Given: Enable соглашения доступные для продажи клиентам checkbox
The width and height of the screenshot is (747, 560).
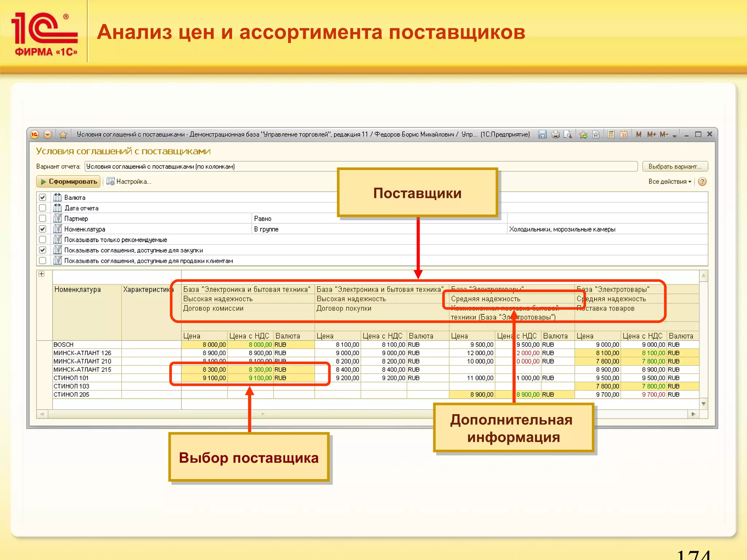Looking at the screenshot, I should pyautogui.click(x=43, y=261).
